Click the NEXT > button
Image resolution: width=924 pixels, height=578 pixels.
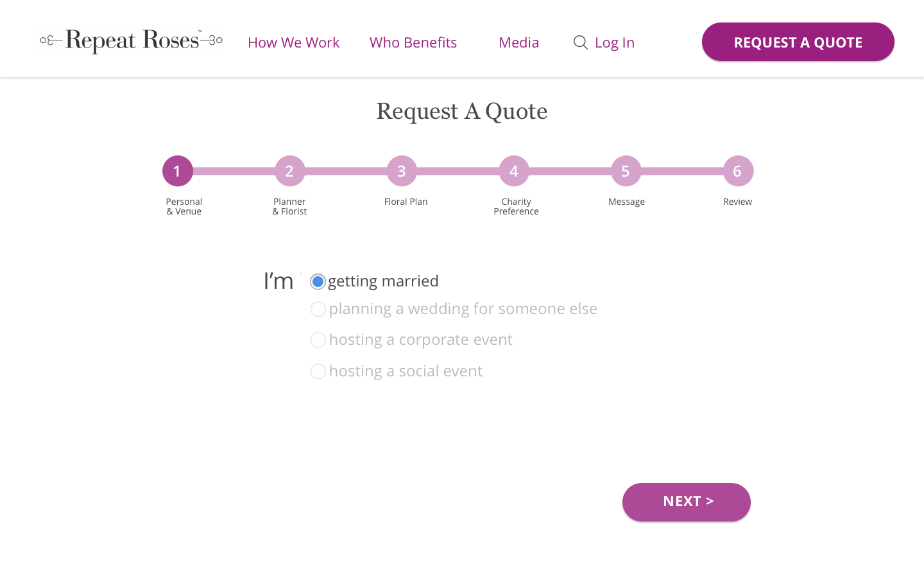[x=686, y=502]
